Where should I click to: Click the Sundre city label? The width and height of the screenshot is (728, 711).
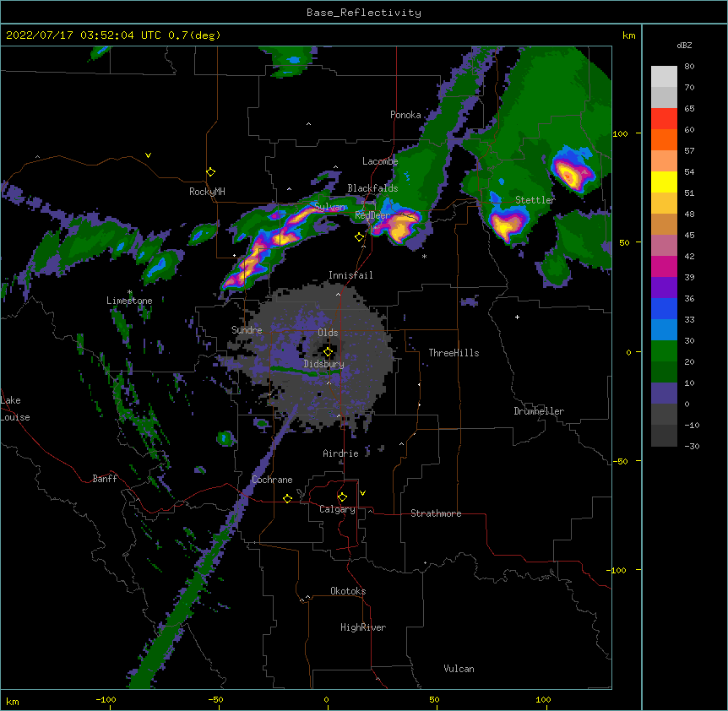click(x=247, y=330)
